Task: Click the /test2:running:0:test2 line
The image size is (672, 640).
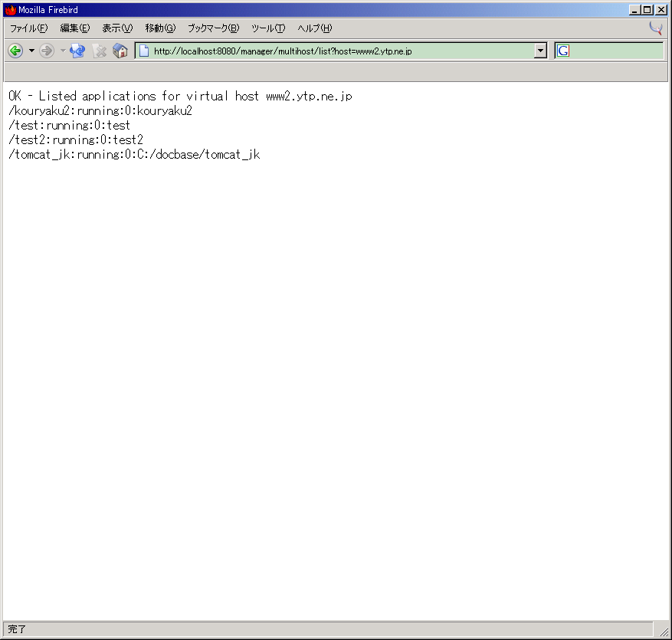Action: (x=75, y=139)
